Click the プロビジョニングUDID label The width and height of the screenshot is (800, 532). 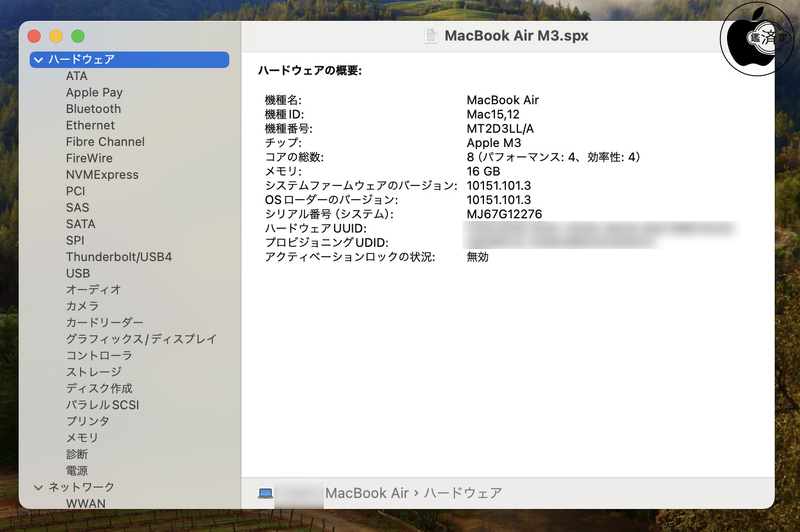(x=326, y=242)
